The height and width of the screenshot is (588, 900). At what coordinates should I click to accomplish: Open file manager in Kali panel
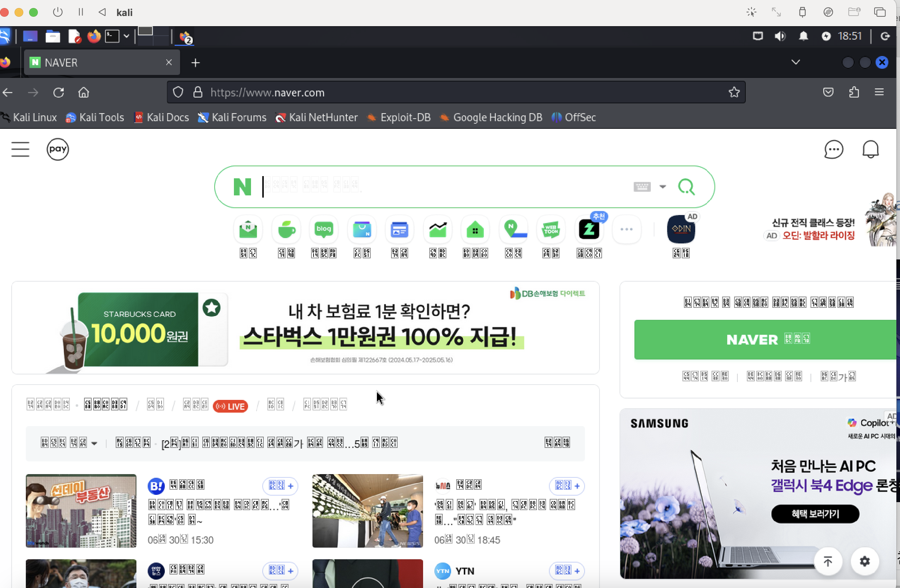52,37
